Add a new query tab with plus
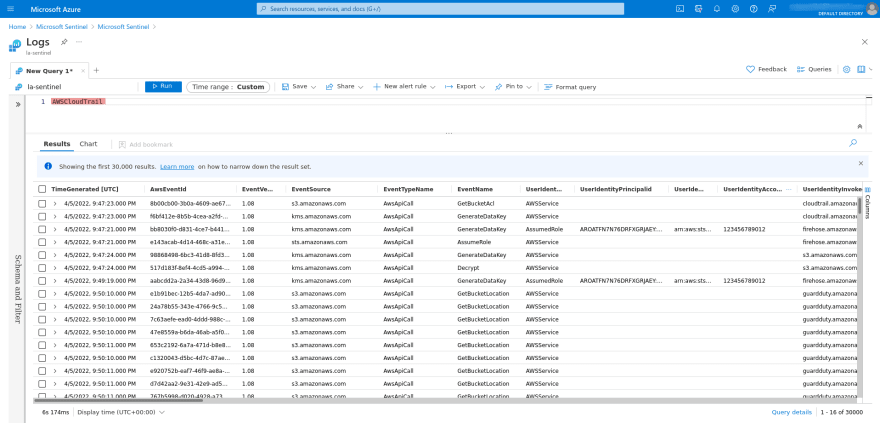Image resolution: width=880 pixels, height=423 pixels. point(97,71)
